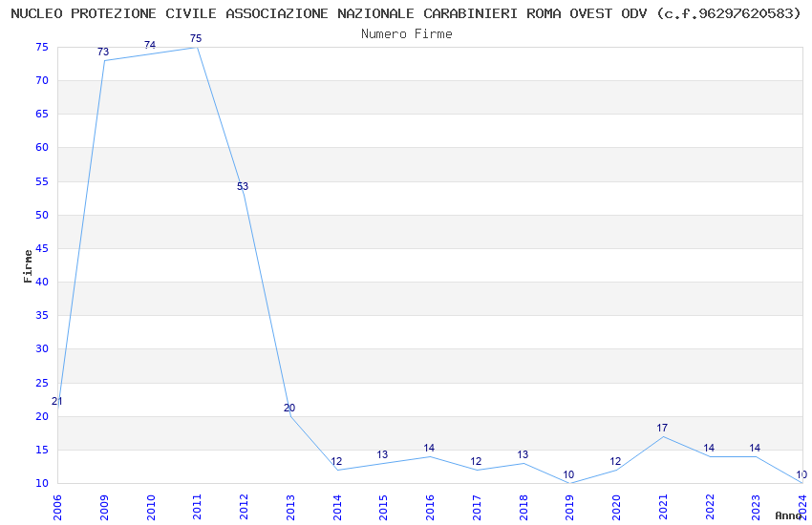Click y-axis tick value 10
The image size is (812, 525).
pyautogui.click(x=42, y=484)
